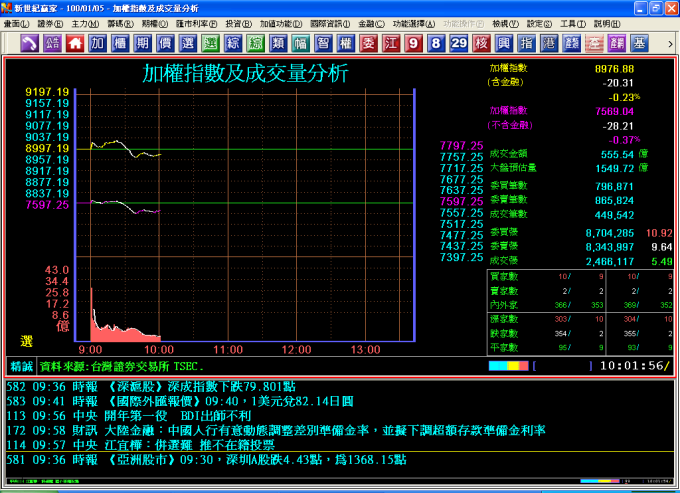Click the blue 綜 toolbar icon
680x493 pixels.
point(233,43)
